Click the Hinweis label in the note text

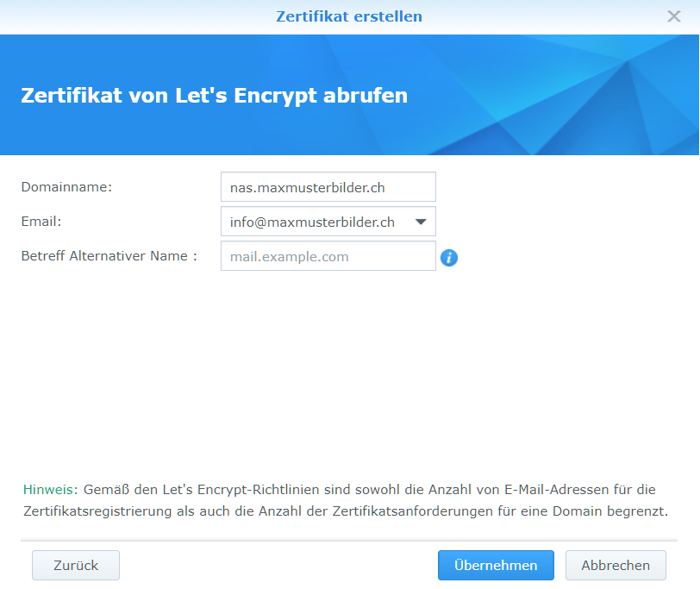(x=43, y=489)
